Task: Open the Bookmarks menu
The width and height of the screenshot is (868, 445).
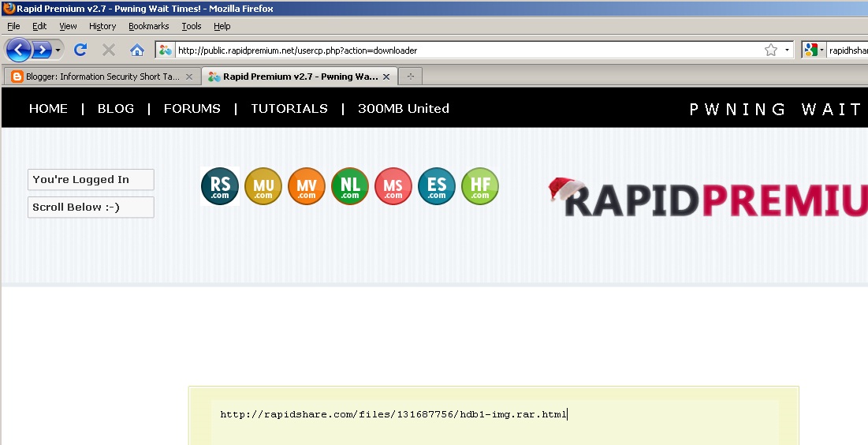Action: [148, 26]
